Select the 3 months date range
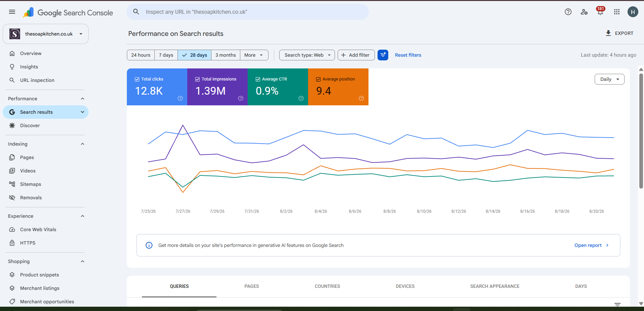The width and height of the screenshot is (644, 311). click(x=226, y=55)
